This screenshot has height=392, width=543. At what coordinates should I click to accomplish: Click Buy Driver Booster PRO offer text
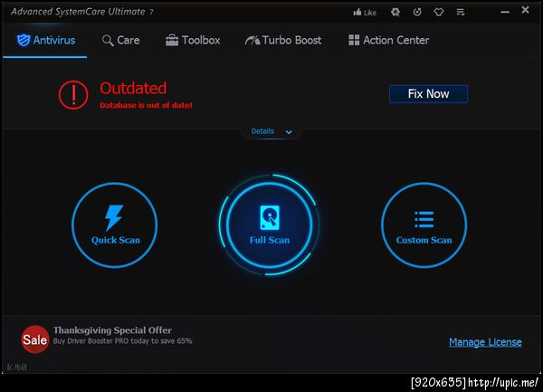(122, 340)
